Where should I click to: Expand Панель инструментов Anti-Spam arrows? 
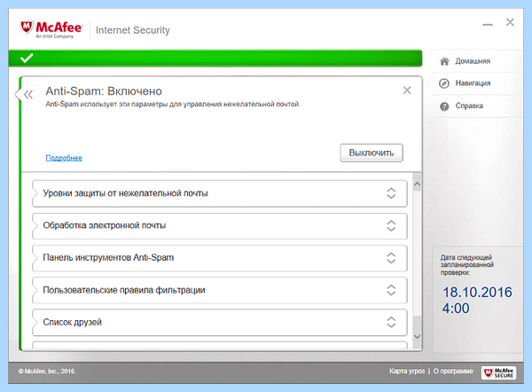391,258
